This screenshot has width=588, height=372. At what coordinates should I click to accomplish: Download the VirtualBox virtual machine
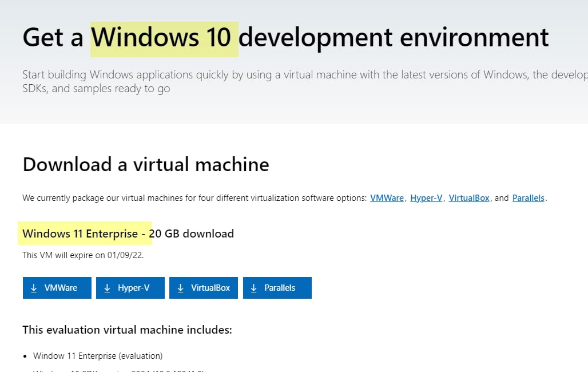click(x=204, y=288)
